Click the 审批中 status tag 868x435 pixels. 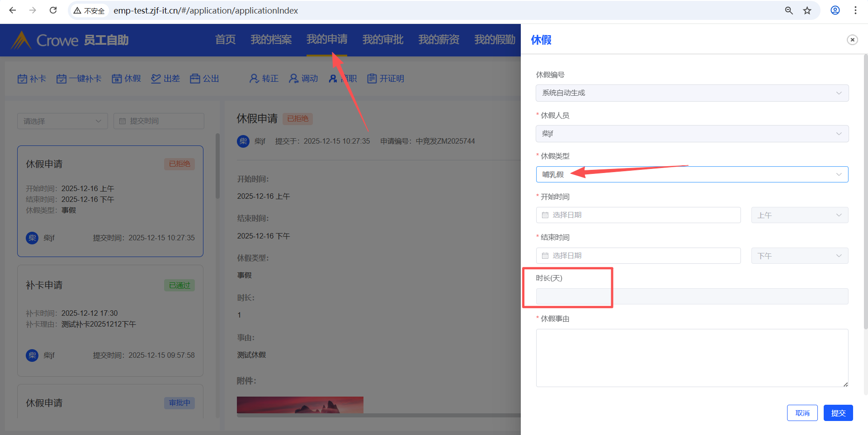[x=179, y=403]
